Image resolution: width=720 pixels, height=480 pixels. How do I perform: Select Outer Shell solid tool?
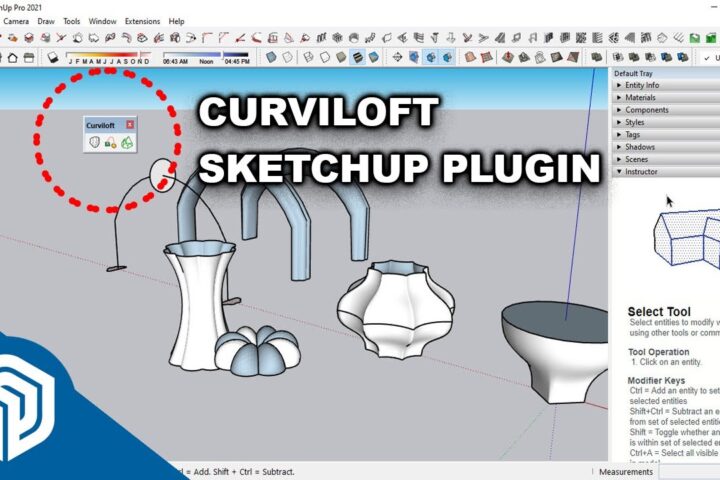click(596, 57)
